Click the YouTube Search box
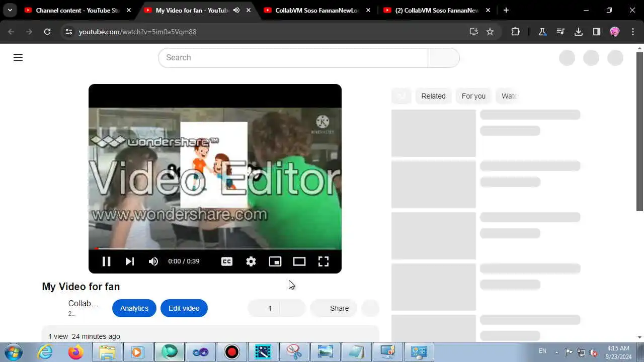This screenshot has height=362, width=644. pyautogui.click(x=293, y=58)
